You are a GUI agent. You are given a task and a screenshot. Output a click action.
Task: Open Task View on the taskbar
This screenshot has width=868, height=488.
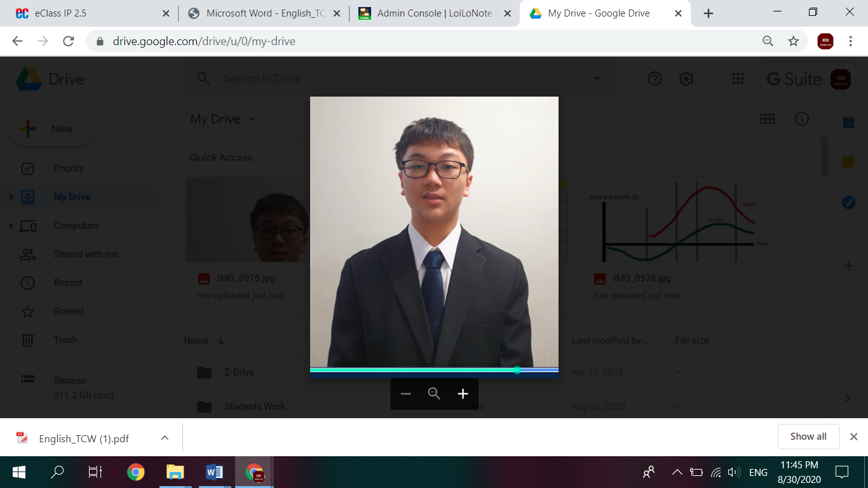tap(95, 472)
